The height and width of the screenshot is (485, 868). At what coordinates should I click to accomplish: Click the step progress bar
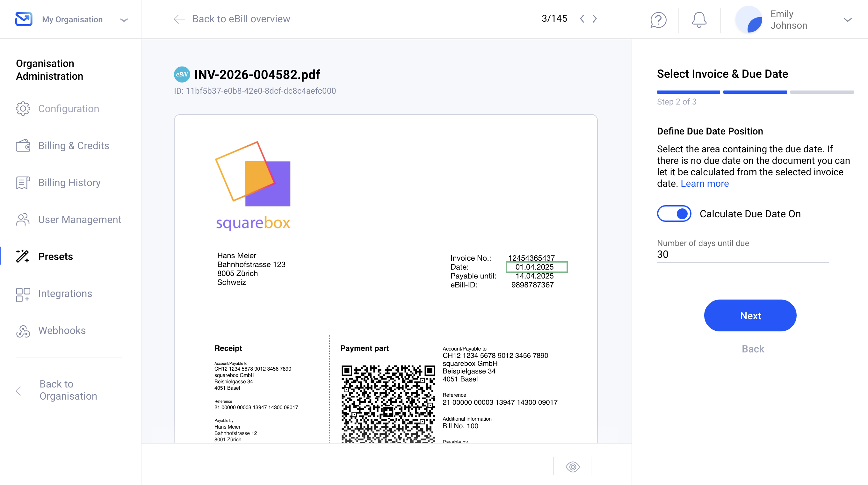coord(755,92)
